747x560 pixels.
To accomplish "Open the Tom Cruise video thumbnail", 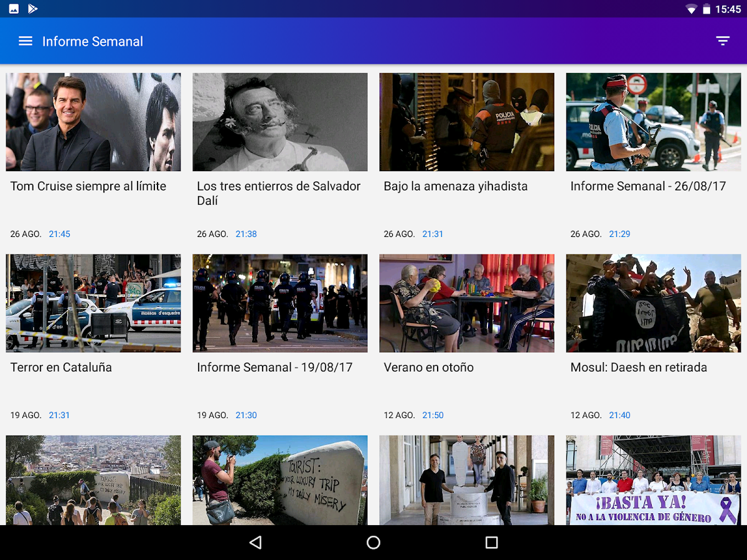I will pos(93,122).
